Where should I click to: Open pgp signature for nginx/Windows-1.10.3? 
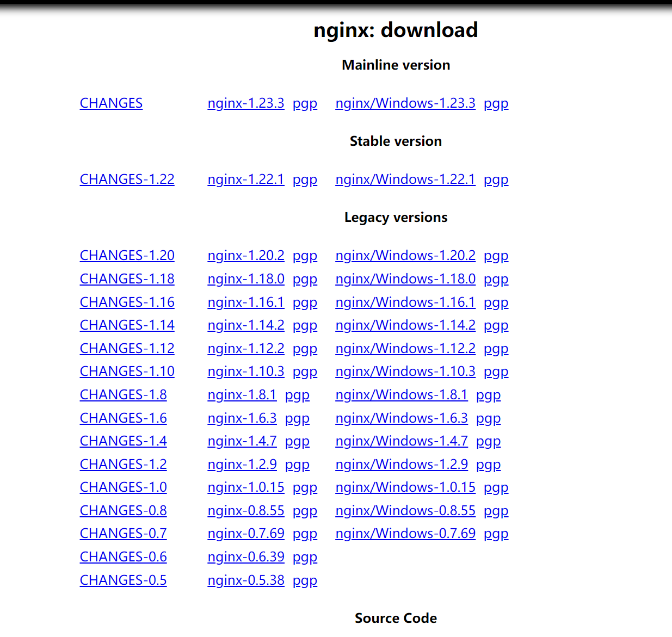coord(496,372)
